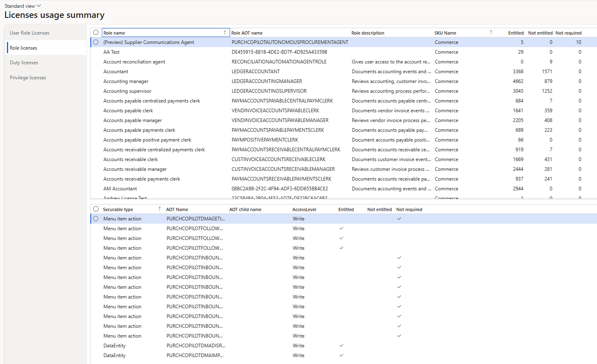
Task: Select the Supplier Communications Agent row radio
Action: tap(96, 42)
